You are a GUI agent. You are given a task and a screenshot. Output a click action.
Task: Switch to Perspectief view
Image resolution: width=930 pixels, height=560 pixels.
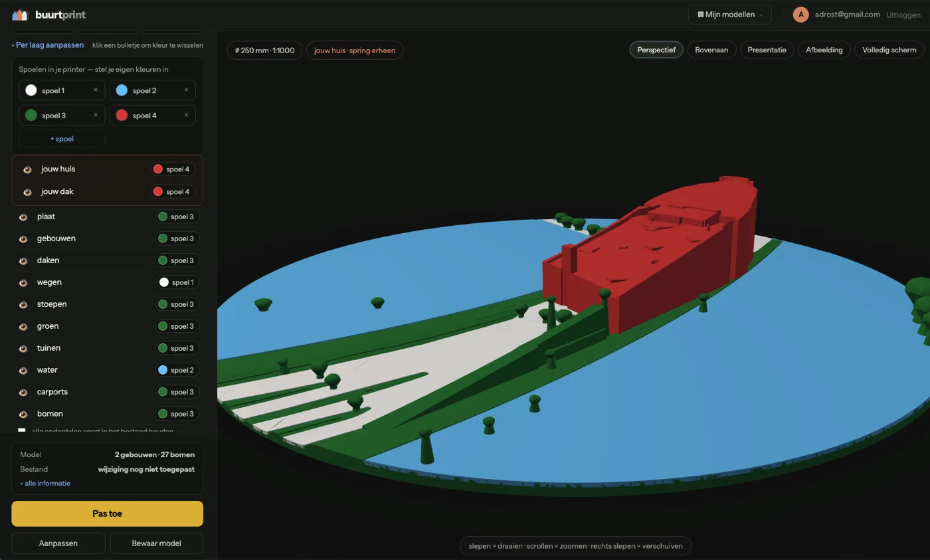tap(656, 50)
